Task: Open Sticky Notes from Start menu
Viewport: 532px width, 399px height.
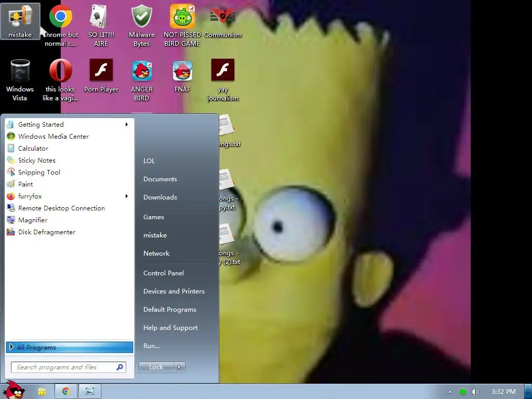Action: tap(69, 160)
